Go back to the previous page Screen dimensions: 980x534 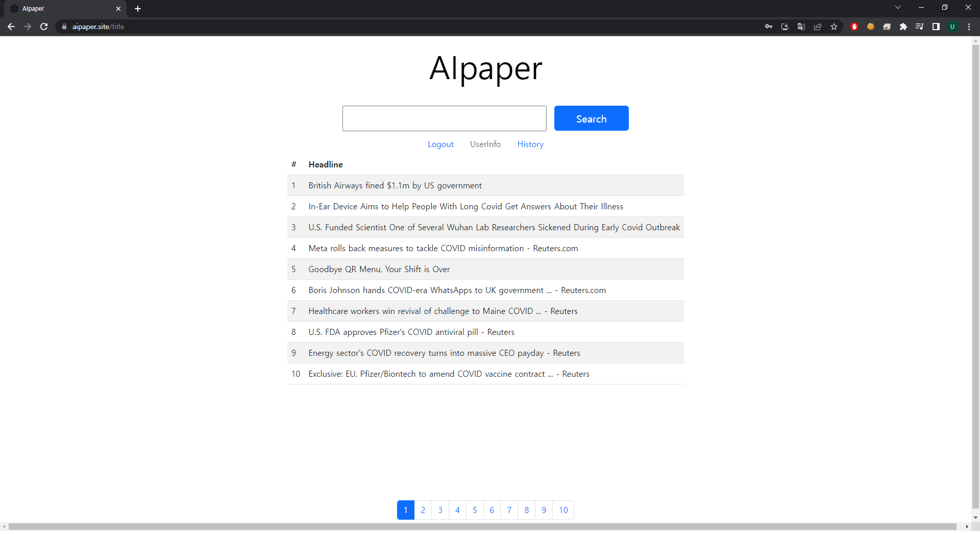(x=11, y=27)
